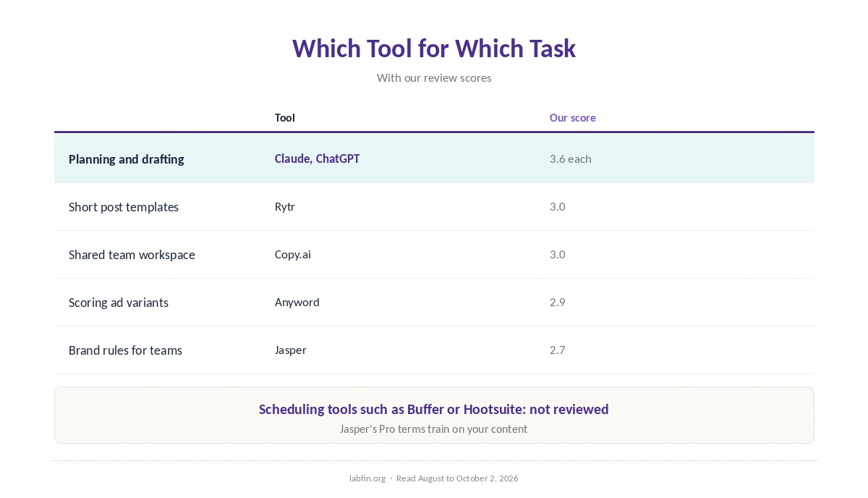This screenshot has width=868, height=498.
Task: Click the "Anyword" tool cell
Action: coord(297,302)
